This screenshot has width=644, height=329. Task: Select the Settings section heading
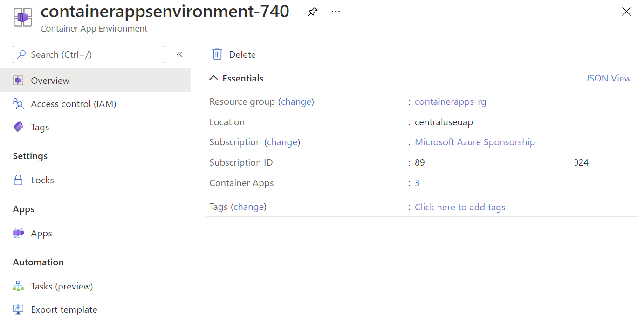click(30, 156)
